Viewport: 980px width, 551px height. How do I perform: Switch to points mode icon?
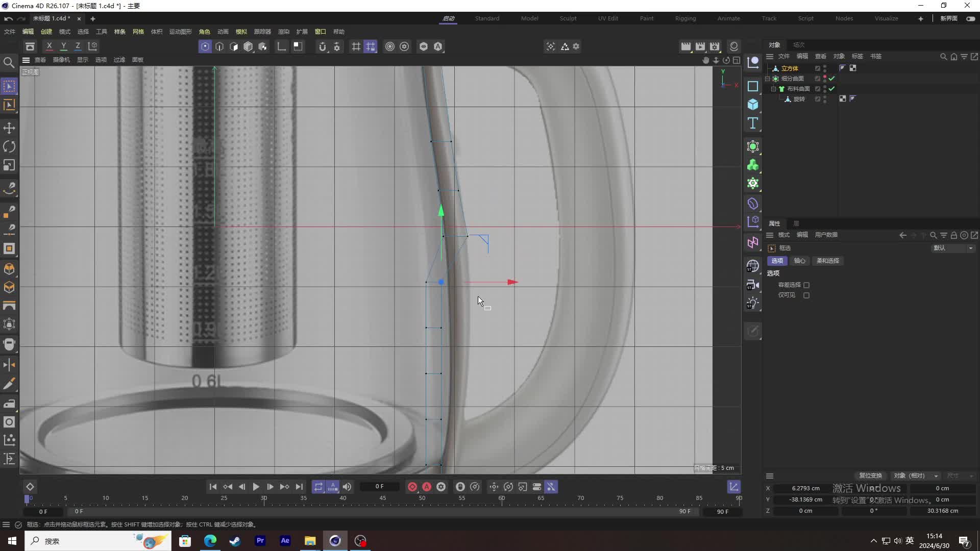[205, 46]
